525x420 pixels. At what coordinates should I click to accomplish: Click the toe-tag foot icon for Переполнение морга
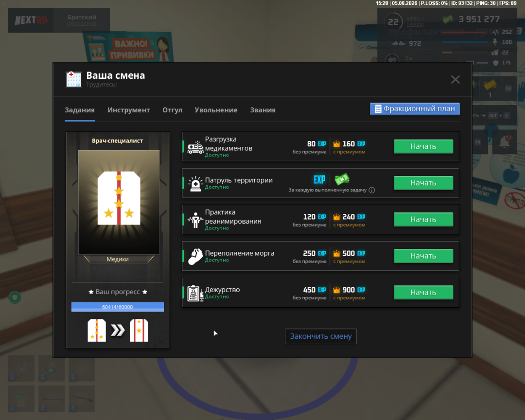pyautogui.click(x=195, y=257)
